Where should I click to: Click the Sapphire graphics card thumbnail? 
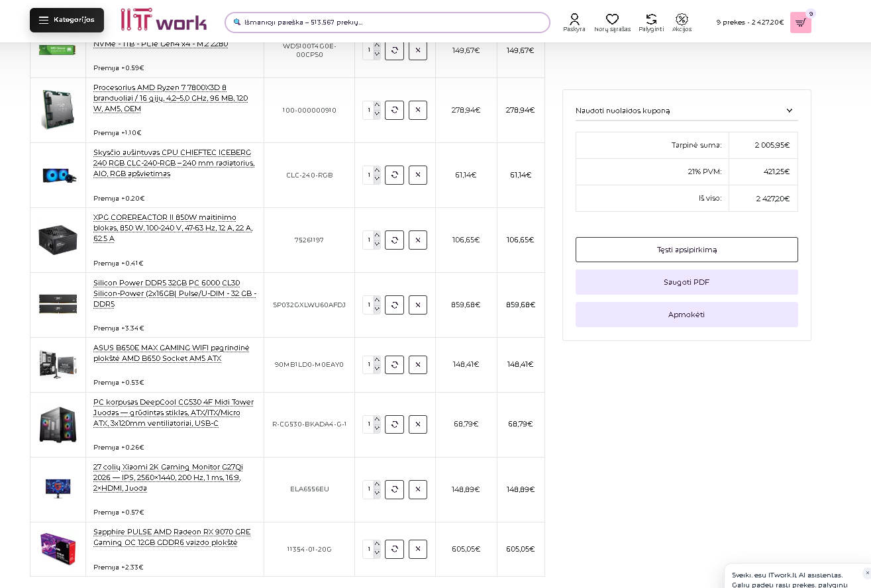click(x=58, y=549)
